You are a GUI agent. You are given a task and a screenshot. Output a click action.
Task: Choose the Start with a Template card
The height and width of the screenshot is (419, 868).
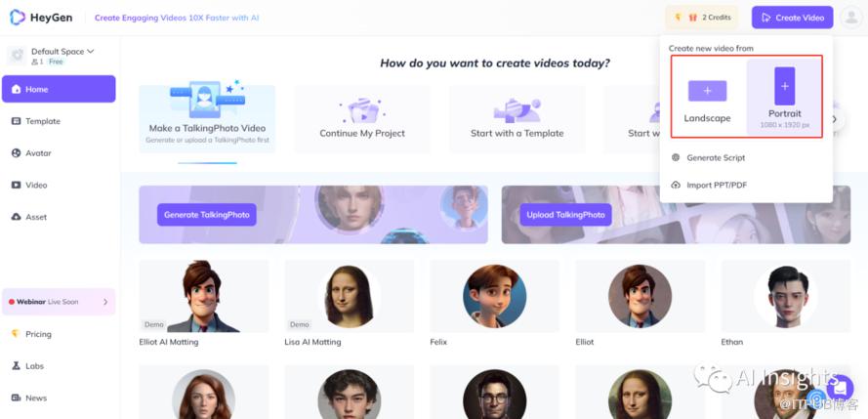pos(517,119)
